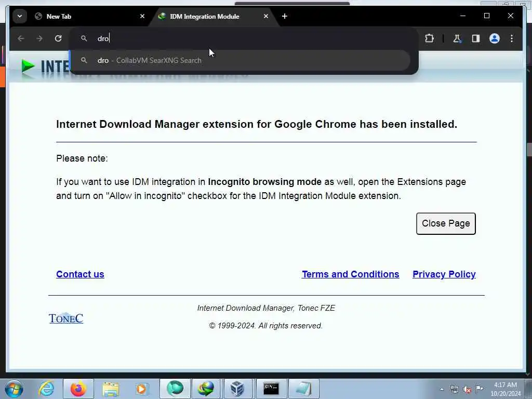Screen dimensions: 532x399
Task: Open the profile avatar menu
Action: click(495, 38)
